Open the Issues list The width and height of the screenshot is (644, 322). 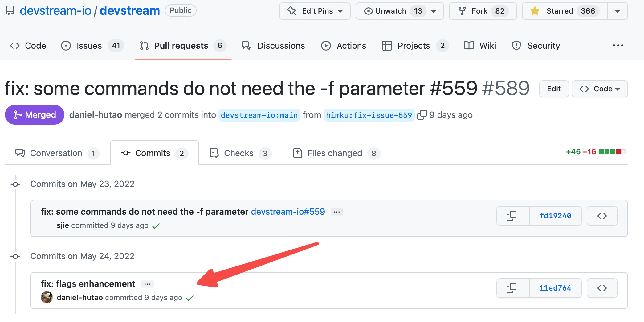(x=89, y=46)
